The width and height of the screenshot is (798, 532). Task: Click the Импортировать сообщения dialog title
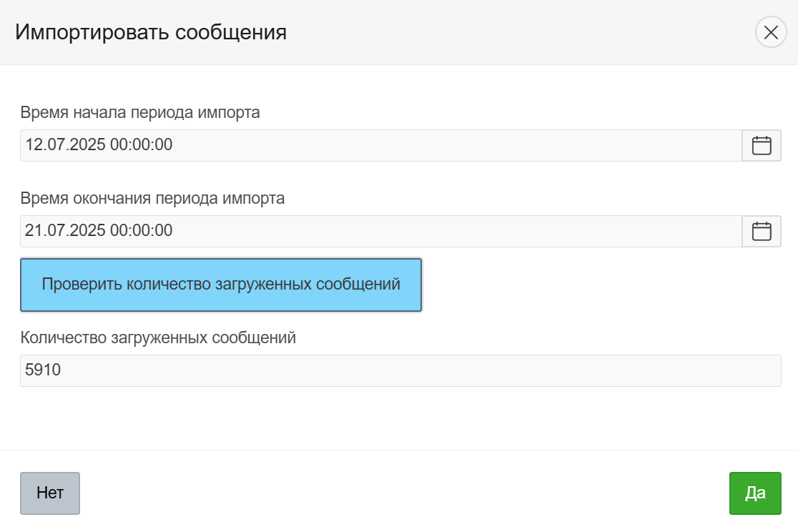click(151, 33)
